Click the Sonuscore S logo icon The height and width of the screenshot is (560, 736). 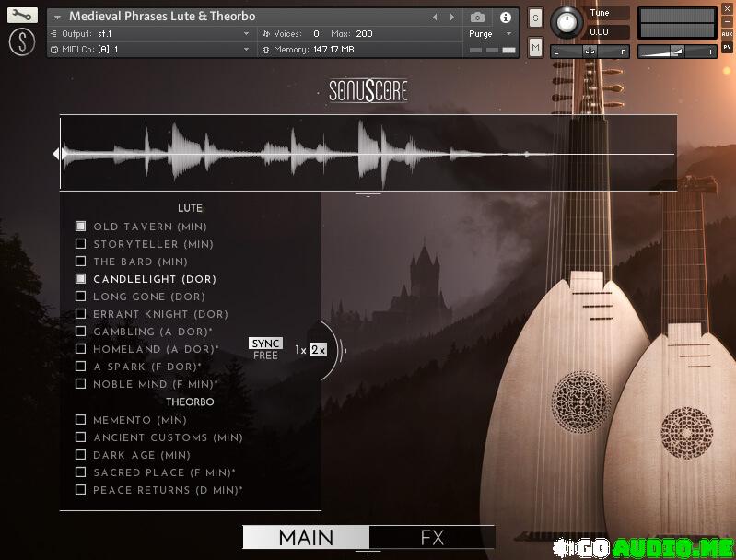[x=22, y=42]
